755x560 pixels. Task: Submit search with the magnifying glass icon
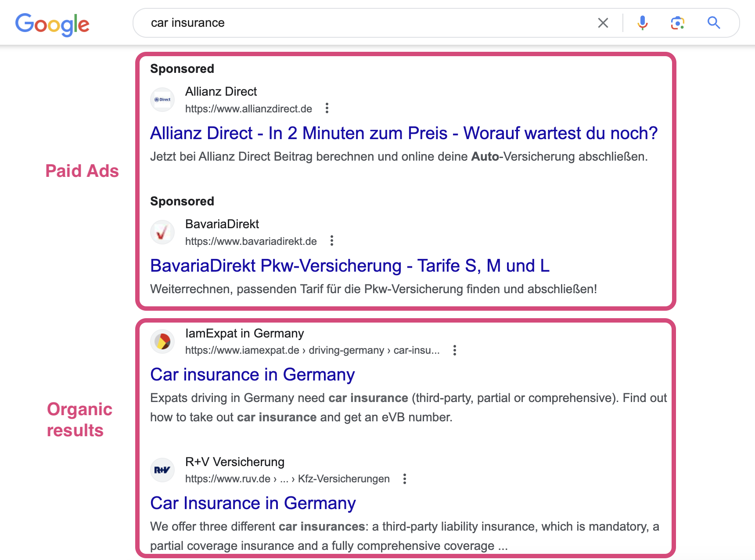coord(714,23)
